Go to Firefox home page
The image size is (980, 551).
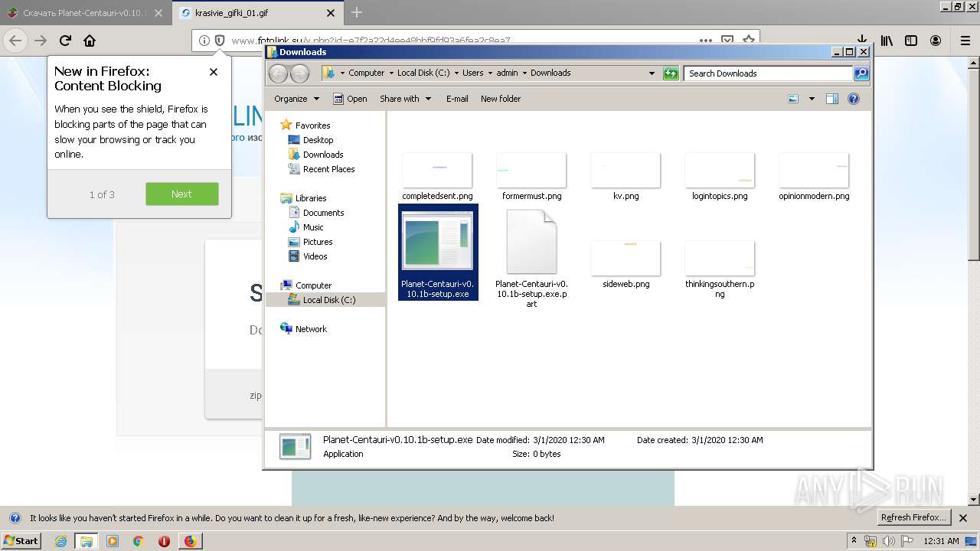coord(90,41)
